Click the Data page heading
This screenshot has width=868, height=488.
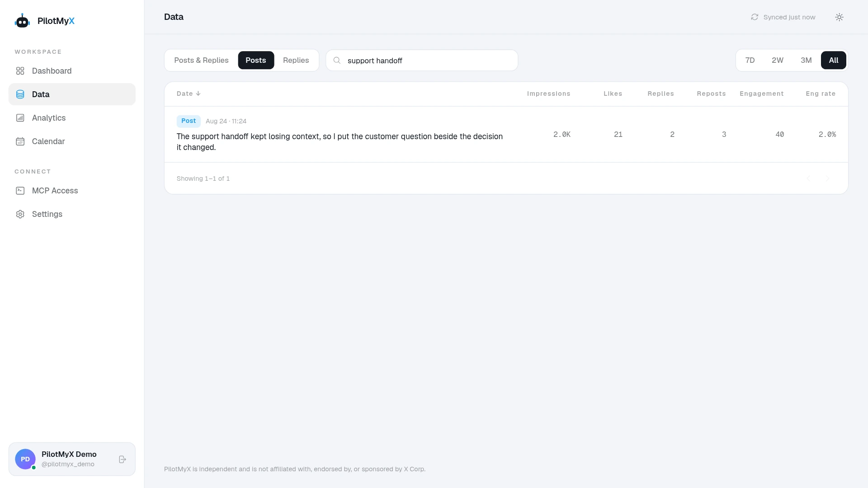174,17
